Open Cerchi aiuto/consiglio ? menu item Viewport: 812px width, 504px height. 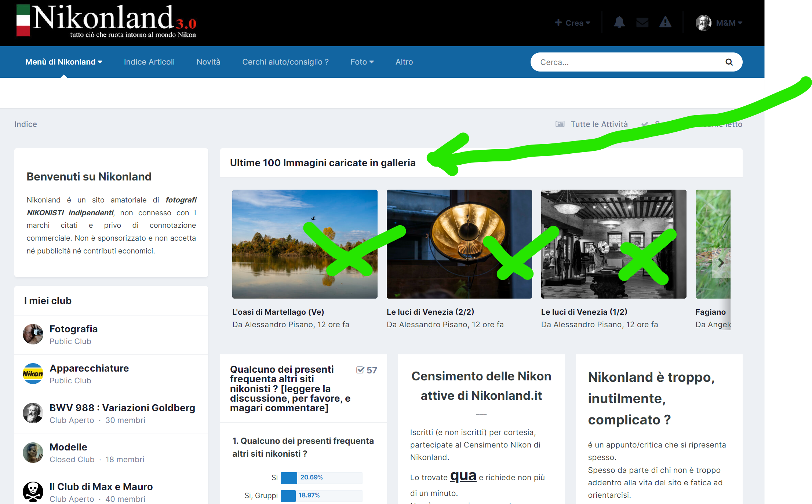[x=285, y=62]
